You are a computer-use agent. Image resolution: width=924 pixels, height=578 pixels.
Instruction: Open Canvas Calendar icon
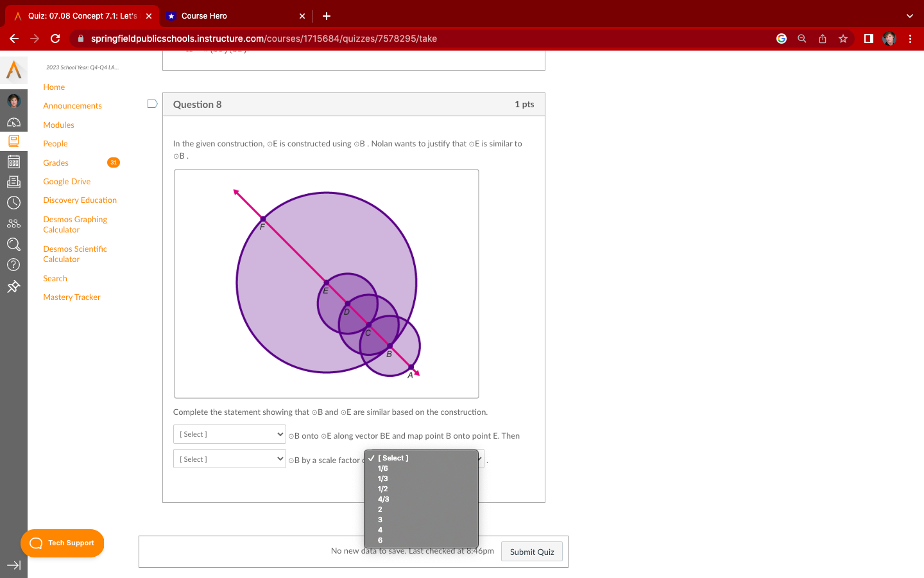tap(13, 162)
